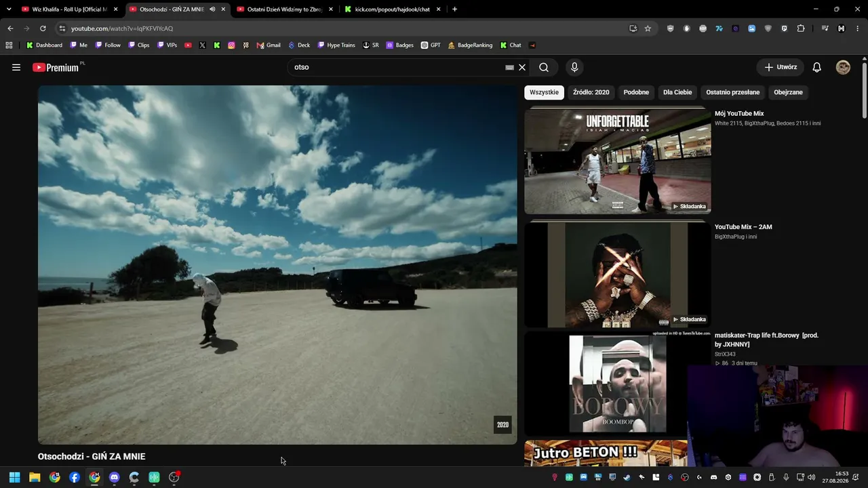The width and height of the screenshot is (868, 488).
Task: Start voice search with microphone
Action: 574,67
